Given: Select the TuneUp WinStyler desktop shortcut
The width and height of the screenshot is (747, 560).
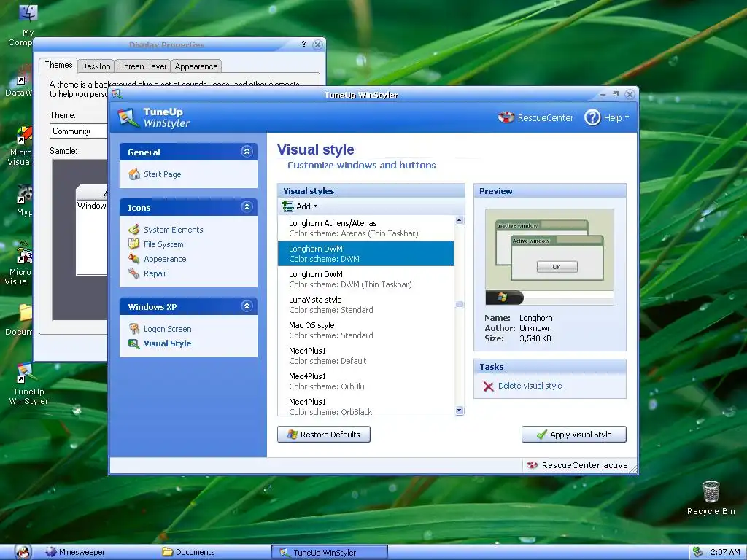Looking at the screenshot, I should pyautogui.click(x=27, y=384).
